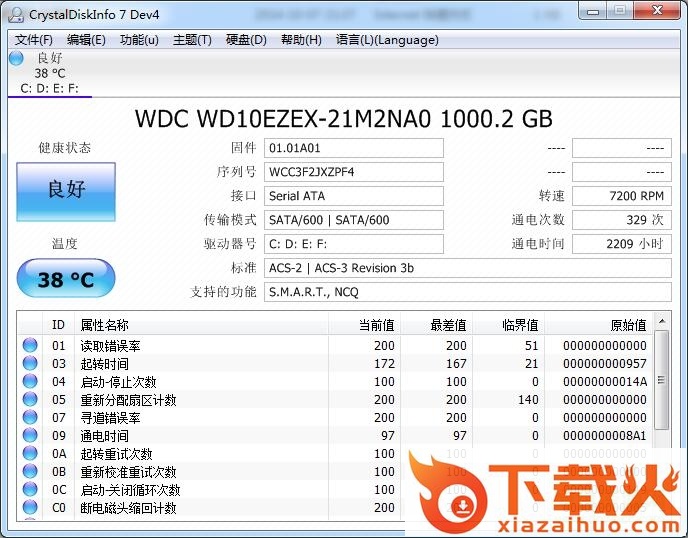Screen dimensions: 688x538
Task: Click the CrystalDiskInfo title bar app icon
Action: 16,14
